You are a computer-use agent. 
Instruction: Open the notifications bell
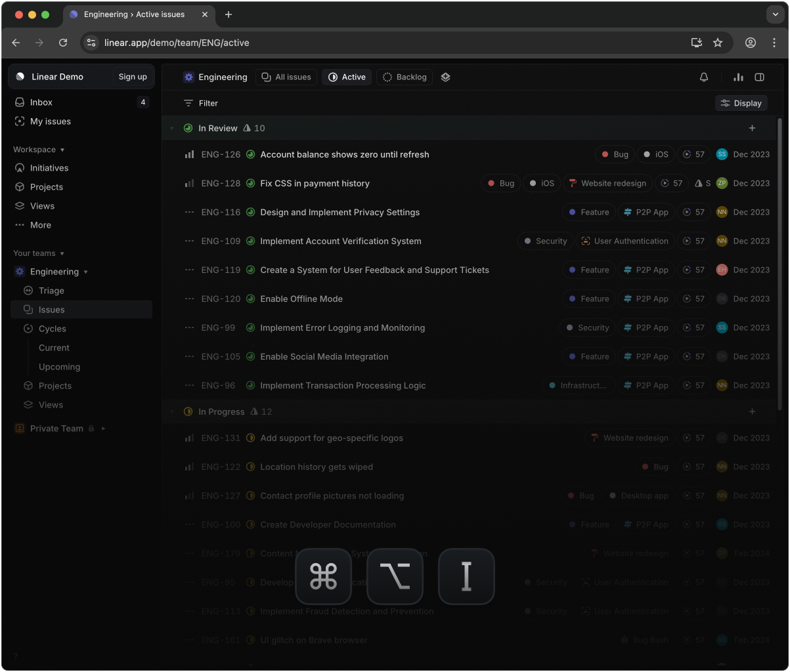coord(703,77)
